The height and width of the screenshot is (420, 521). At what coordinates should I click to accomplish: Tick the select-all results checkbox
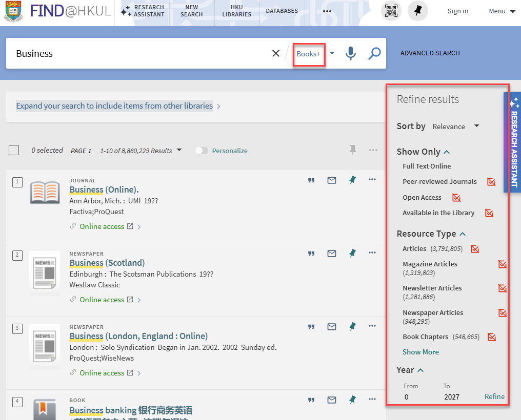14,150
